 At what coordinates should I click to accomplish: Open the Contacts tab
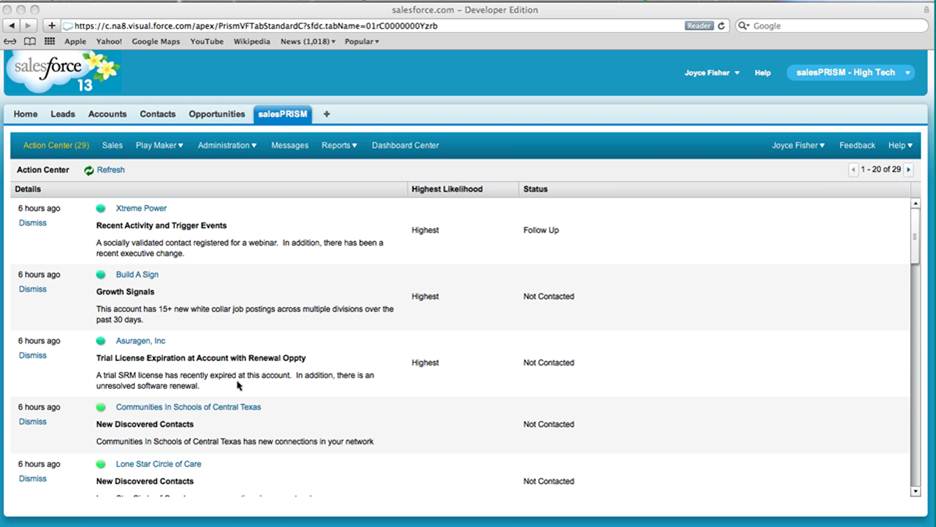(158, 114)
